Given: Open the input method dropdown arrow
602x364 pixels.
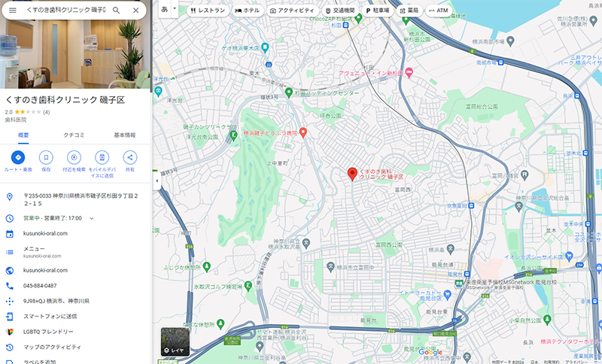Looking at the screenshot, I should tap(175, 8).
